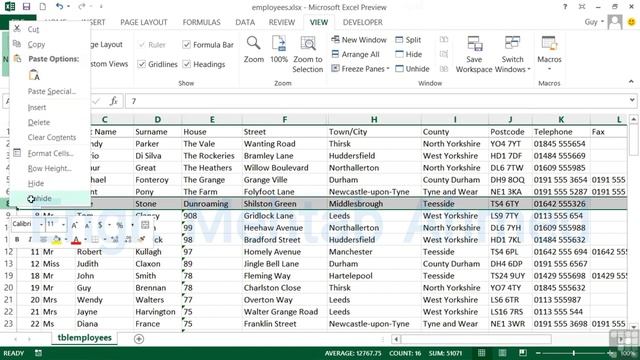Viewport: 640px width, 360px height.
Task: Choose Cut from the context menu
Action: (x=50, y=29)
